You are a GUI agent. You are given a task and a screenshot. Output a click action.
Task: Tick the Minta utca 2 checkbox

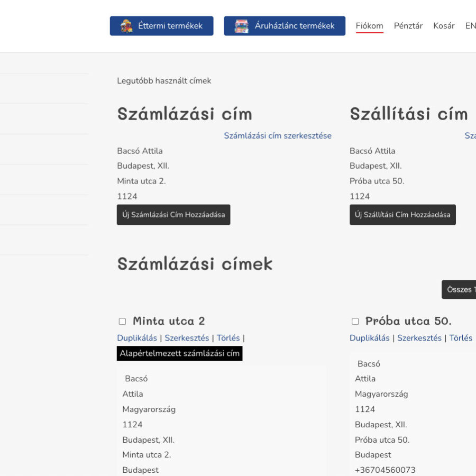pos(122,322)
